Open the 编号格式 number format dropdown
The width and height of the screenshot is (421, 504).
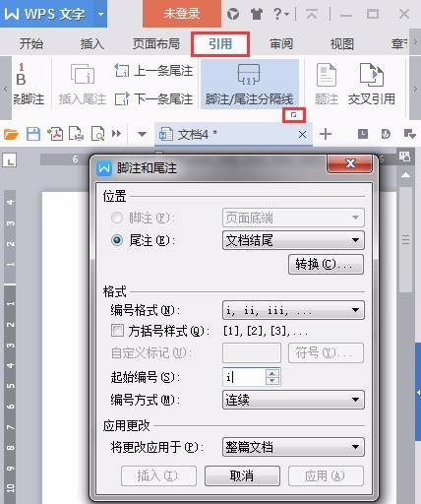pos(293,310)
